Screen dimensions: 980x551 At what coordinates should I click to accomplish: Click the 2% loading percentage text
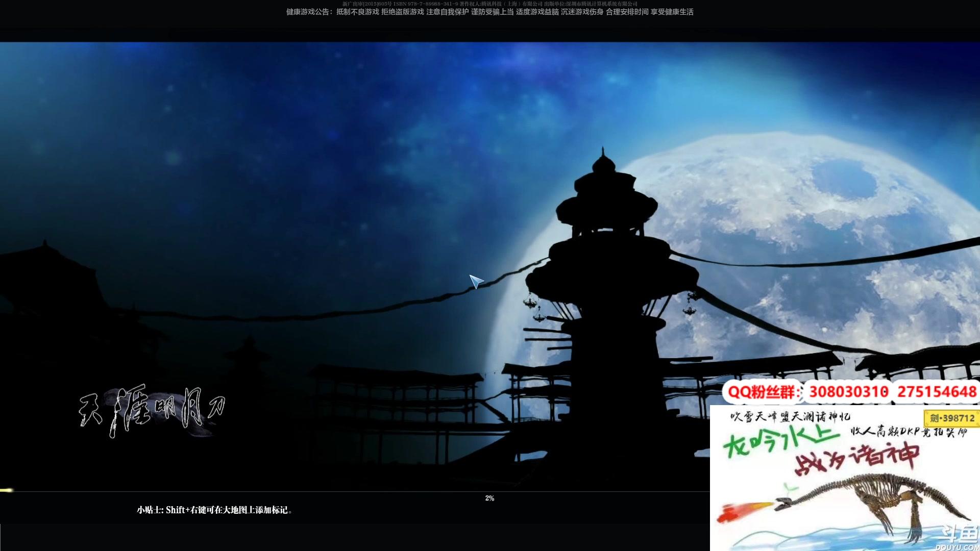click(x=489, y=498)
